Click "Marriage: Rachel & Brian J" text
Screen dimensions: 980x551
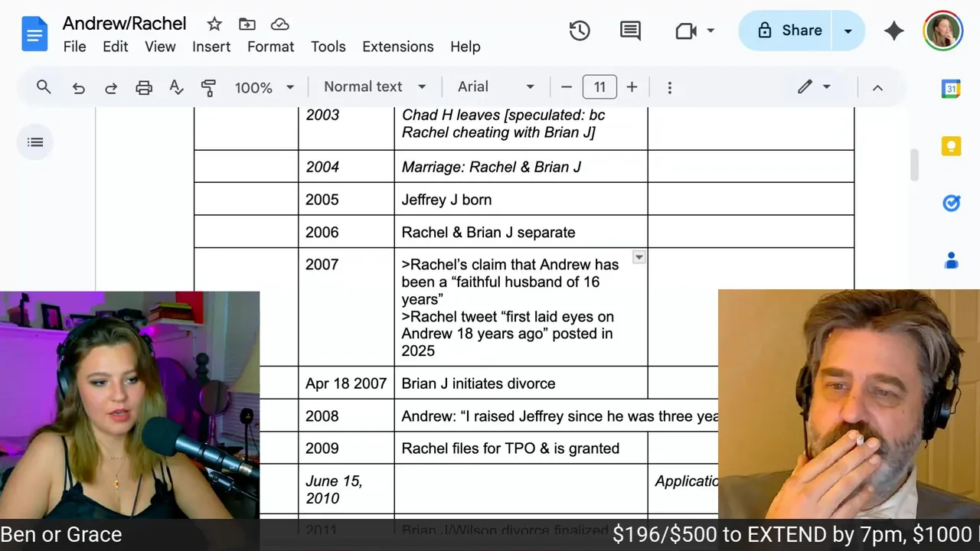tap(491, 167)
